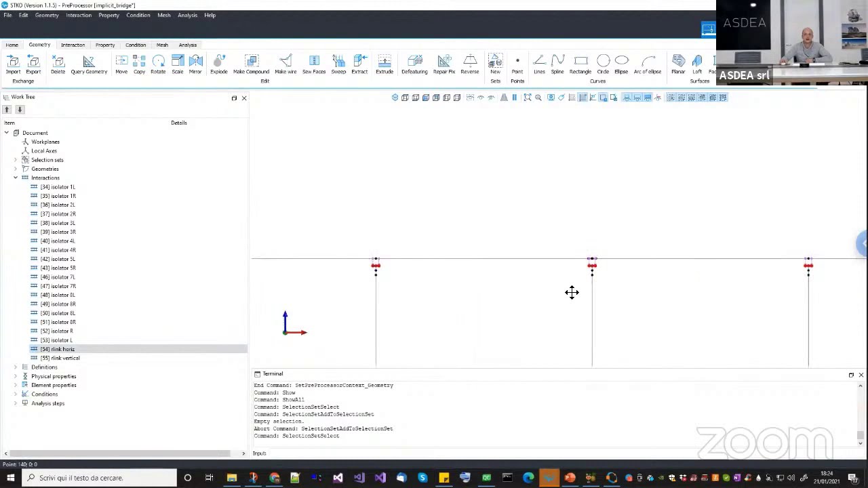Click the Make Compound icon

tap(251, 64)
